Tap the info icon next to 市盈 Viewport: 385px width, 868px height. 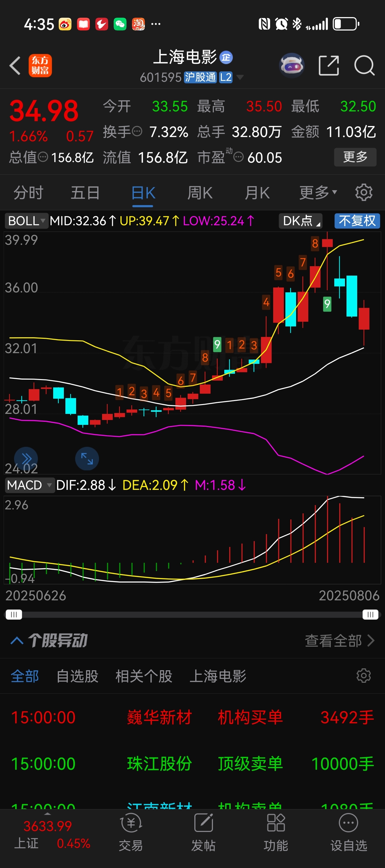[239, 157]
